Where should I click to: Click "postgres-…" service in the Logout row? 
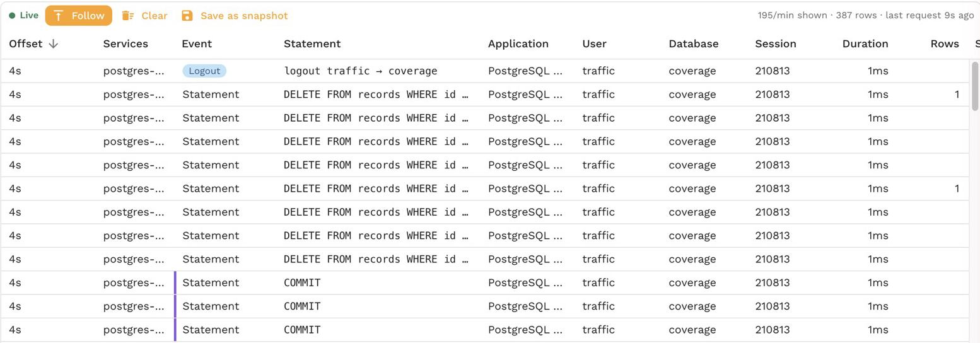coord(134,71)
